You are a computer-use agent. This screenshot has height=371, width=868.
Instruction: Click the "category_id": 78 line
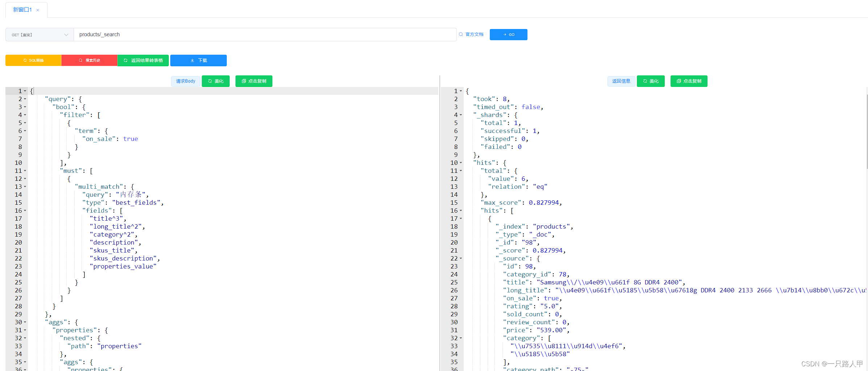pos(536,275)
